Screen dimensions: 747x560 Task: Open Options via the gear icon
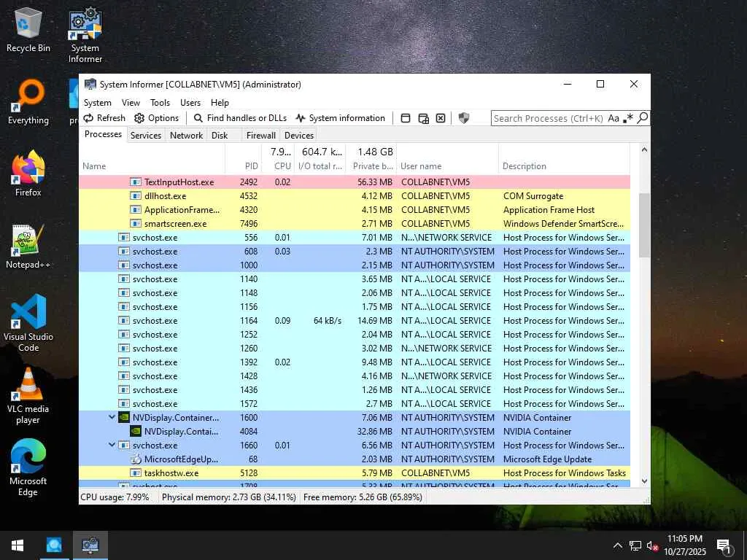tap(156, 118)
